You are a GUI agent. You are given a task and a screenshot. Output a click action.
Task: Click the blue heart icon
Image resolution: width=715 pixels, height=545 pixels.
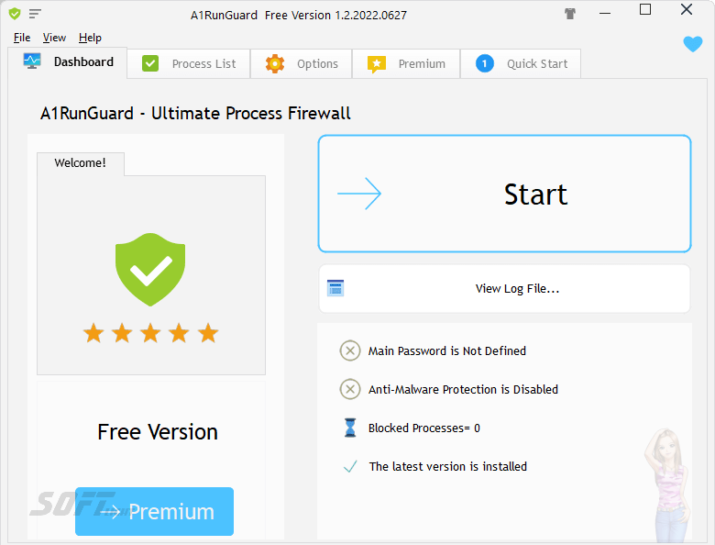[x=693, y=44]
